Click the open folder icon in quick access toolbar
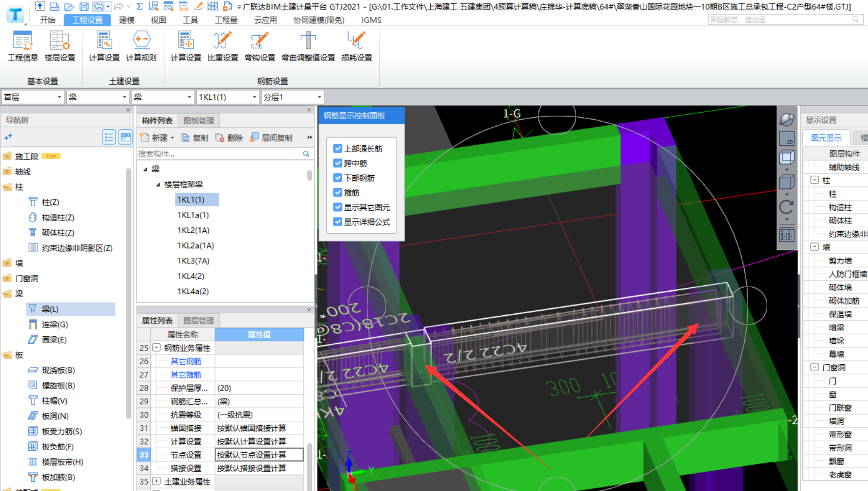Viewport: 868px width, 491px height. coord(69,7)
